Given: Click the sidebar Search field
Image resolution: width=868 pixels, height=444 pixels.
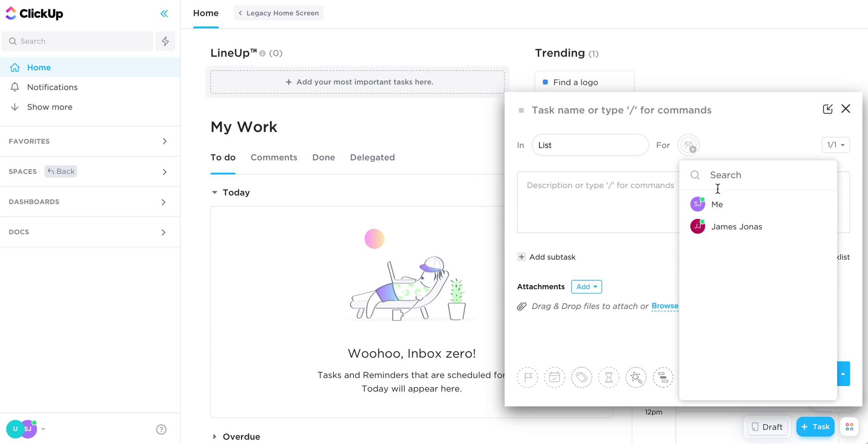Looking at the screenshot, I should [x=77, y=41].
